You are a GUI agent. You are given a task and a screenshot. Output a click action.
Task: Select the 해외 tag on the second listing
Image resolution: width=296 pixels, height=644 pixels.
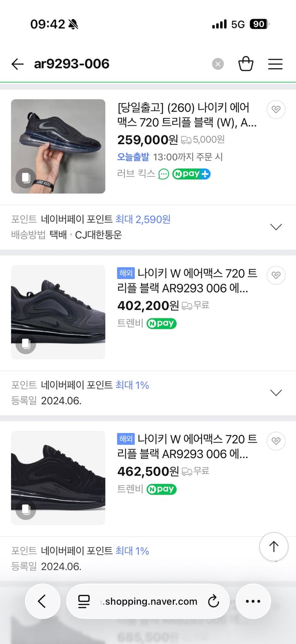[126, 273]
